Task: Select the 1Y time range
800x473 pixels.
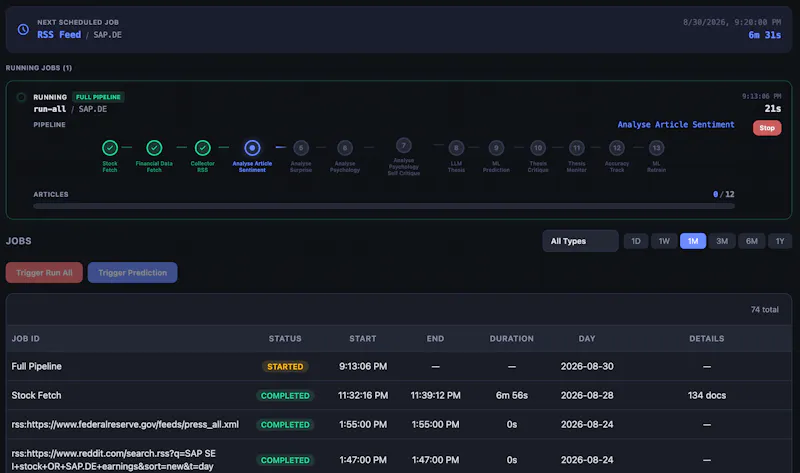Action: point(780,241)
